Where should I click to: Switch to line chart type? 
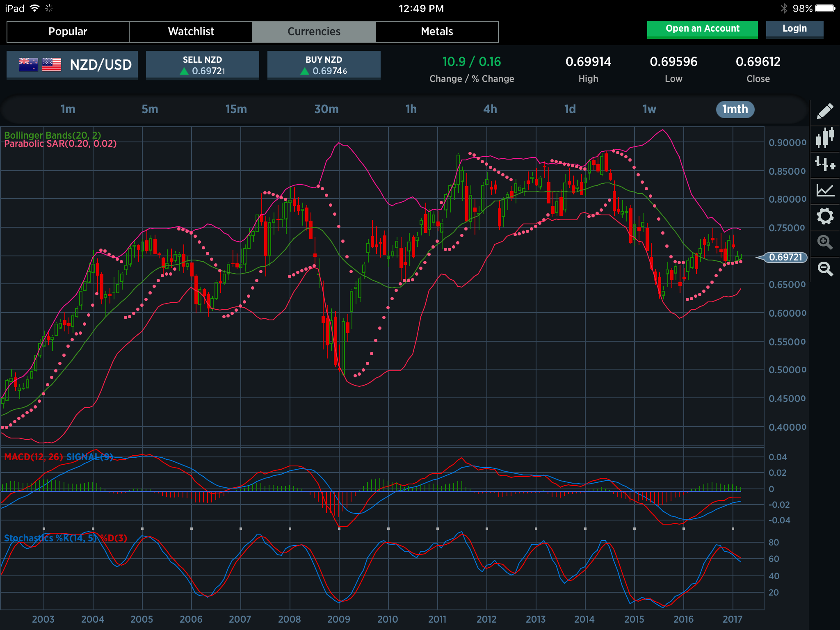(825, 190)
